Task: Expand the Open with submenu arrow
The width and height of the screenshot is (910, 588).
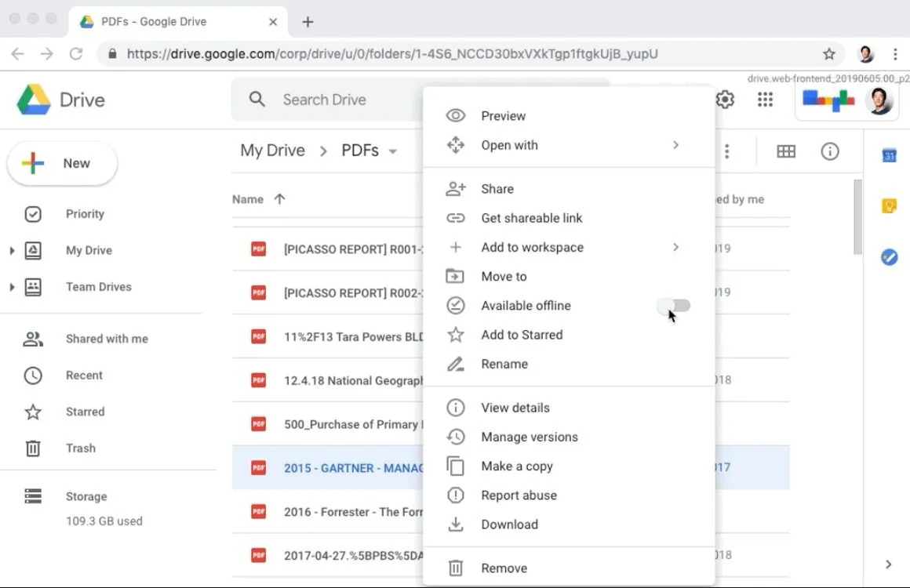Action: pos(675,145)
